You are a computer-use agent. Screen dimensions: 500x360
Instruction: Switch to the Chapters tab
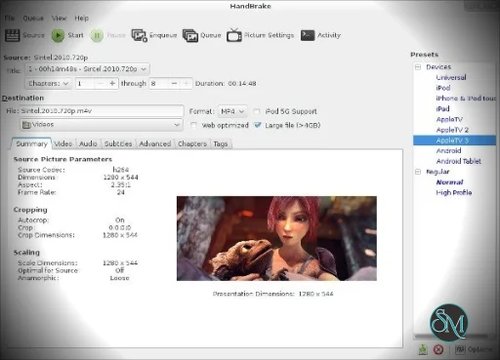pyautogui.click(x=192, y=144)
